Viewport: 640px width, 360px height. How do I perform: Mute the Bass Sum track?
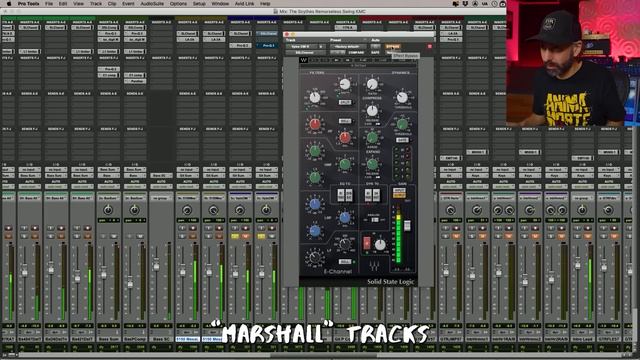click(x=113, y=236)
